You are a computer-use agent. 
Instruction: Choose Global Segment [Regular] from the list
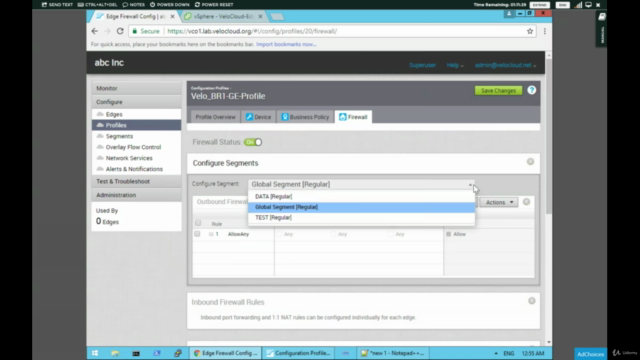(x=361, y=207)
